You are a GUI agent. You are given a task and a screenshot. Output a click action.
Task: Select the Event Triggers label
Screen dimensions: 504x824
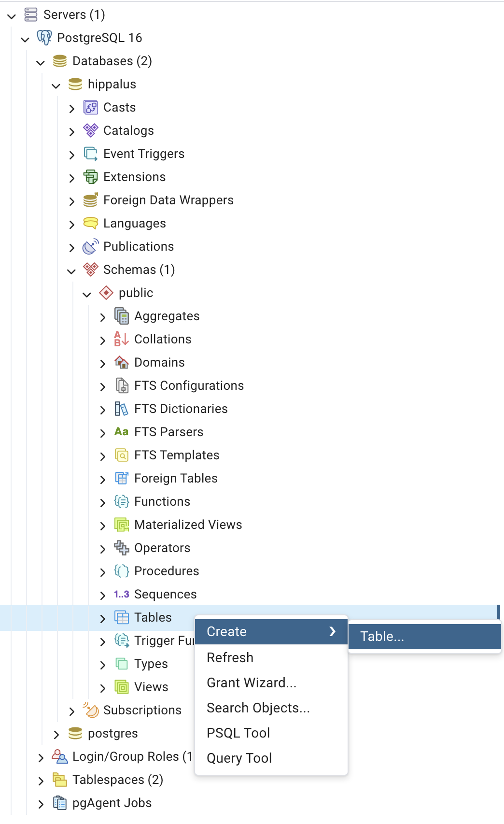(144, 154)
